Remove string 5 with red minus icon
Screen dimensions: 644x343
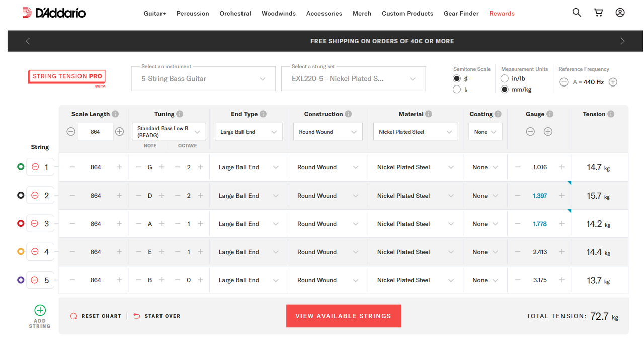tap(35, 280)
